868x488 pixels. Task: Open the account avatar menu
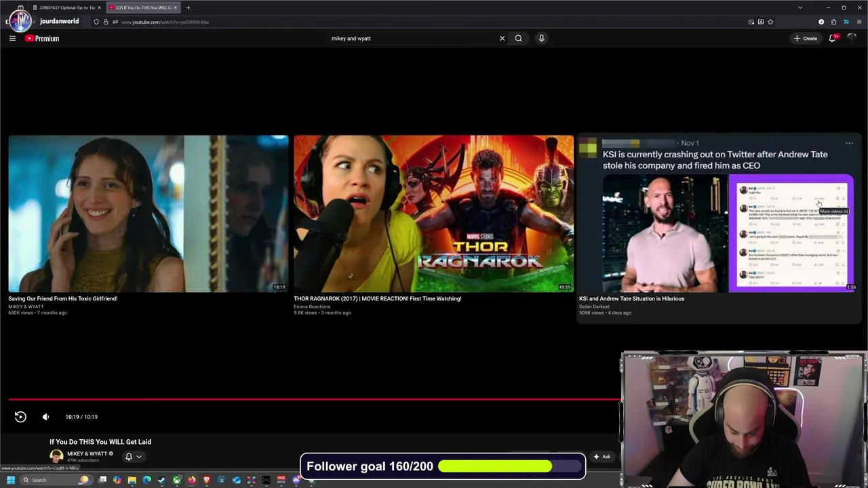[852, 39]
